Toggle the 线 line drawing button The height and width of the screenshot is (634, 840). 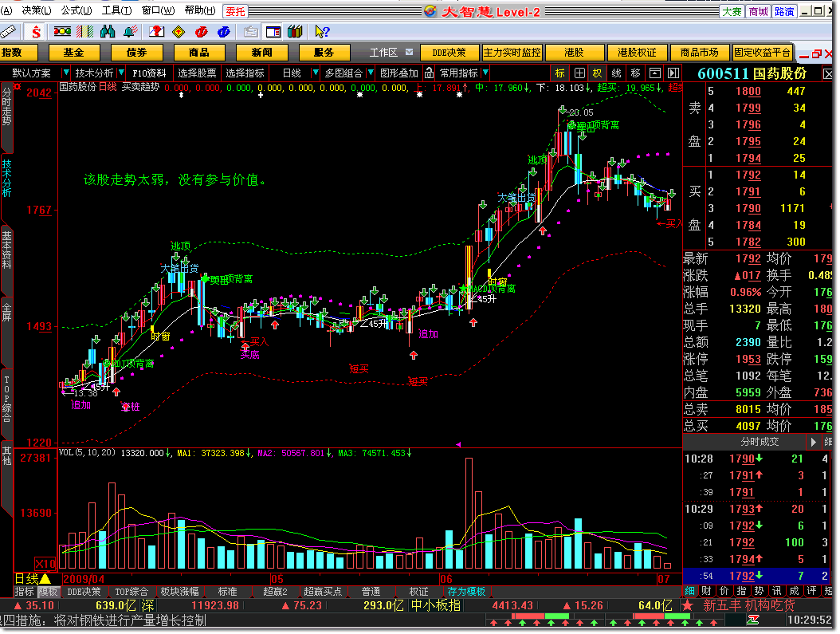[x=616, y=73]
